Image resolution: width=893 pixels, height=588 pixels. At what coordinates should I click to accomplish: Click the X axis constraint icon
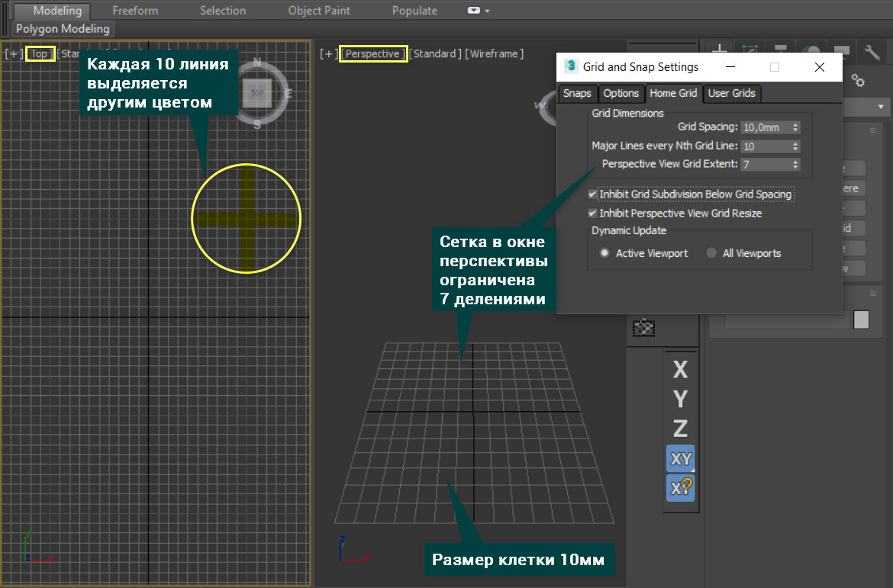679,370
